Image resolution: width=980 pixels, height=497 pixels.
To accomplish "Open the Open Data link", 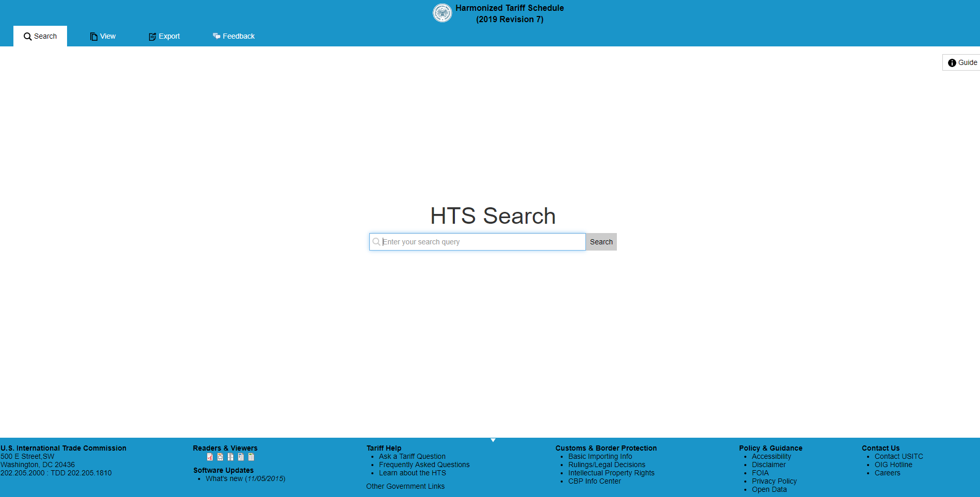I will (x=769, y=489).
